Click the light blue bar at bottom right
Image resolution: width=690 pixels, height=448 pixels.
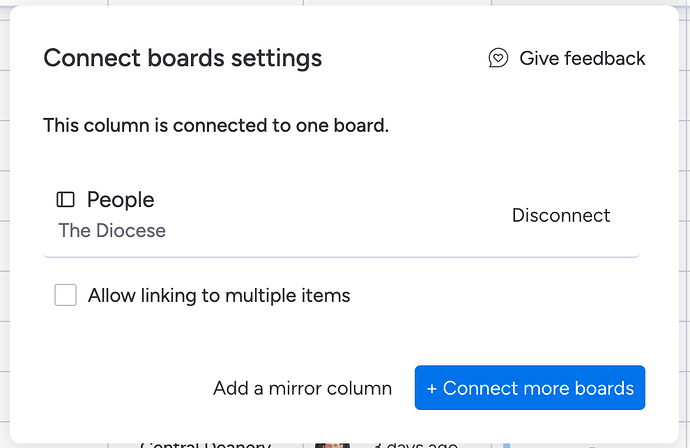tap(505, 444)
